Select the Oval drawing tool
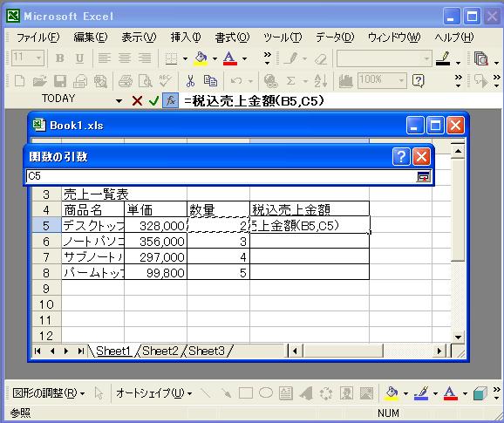This screenshot has width=504, height=423. tap(266, 392)
